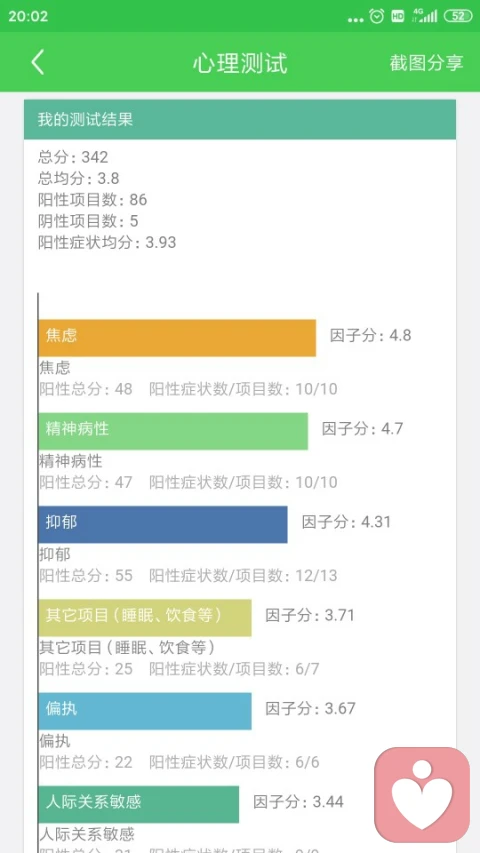
Task: Click the 截图分享 share button
Action: 426,63
